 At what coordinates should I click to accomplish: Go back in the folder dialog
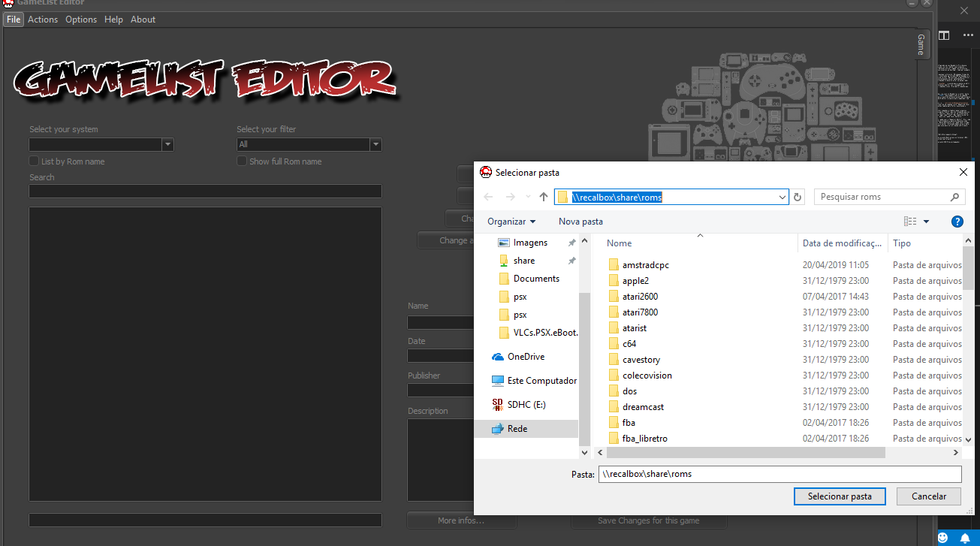click(x=489, y=197)
